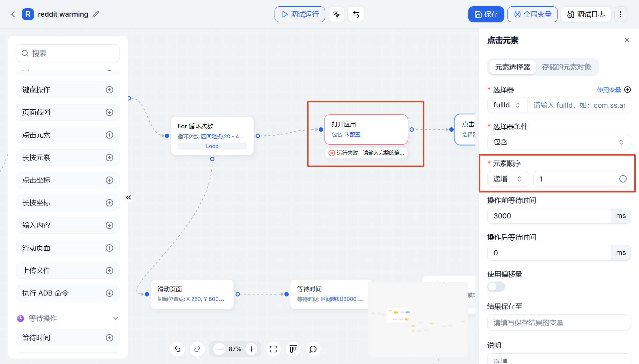Edit the 'reddit warming' name pencil icon
The height and width of the screenshot is (364, 639).
click(96, 14)
